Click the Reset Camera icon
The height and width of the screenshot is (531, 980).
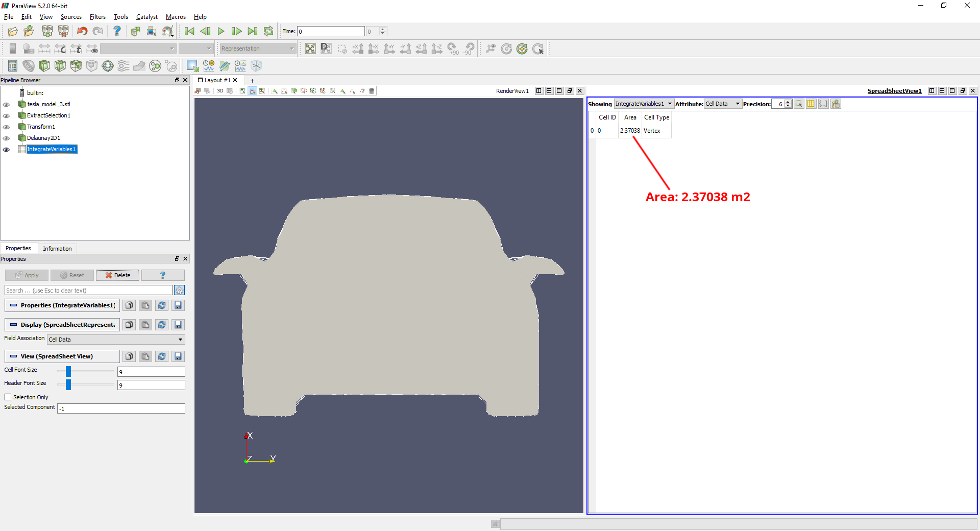tap(310, 49)
